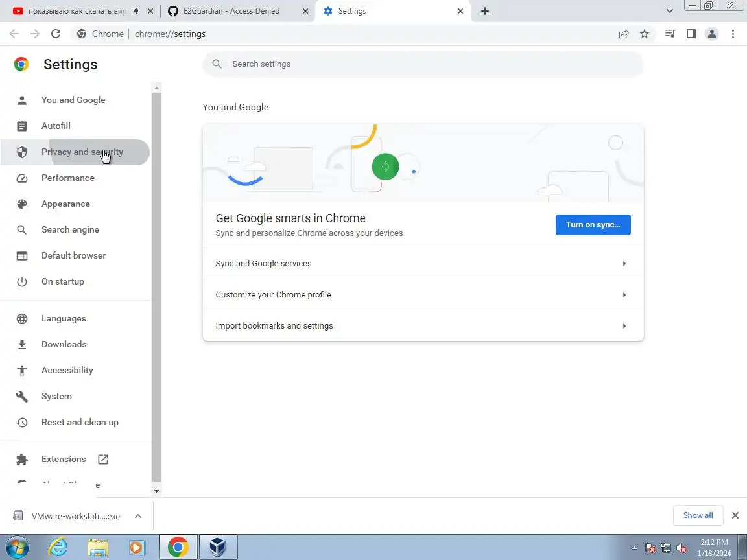Bookmark this tab with the star icon
The width and height of the screenshot is (747, 560).
tap(645, 34)
